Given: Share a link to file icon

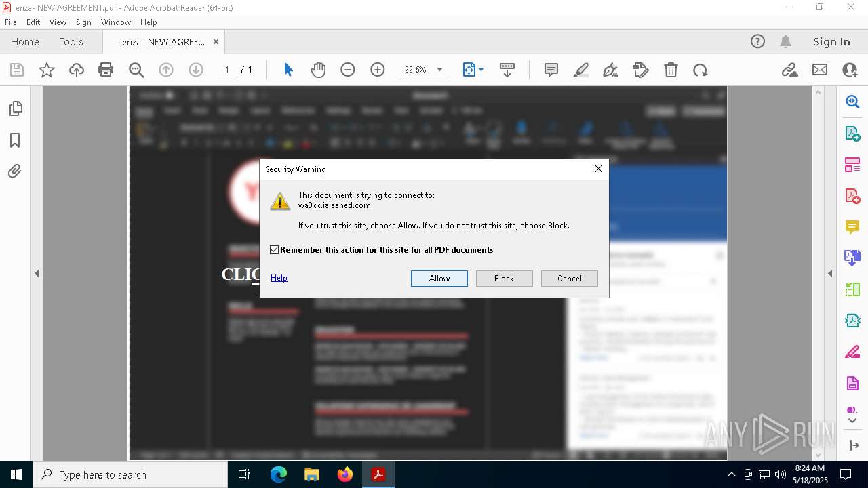Looking at the screenshot, I should (790, 70).
